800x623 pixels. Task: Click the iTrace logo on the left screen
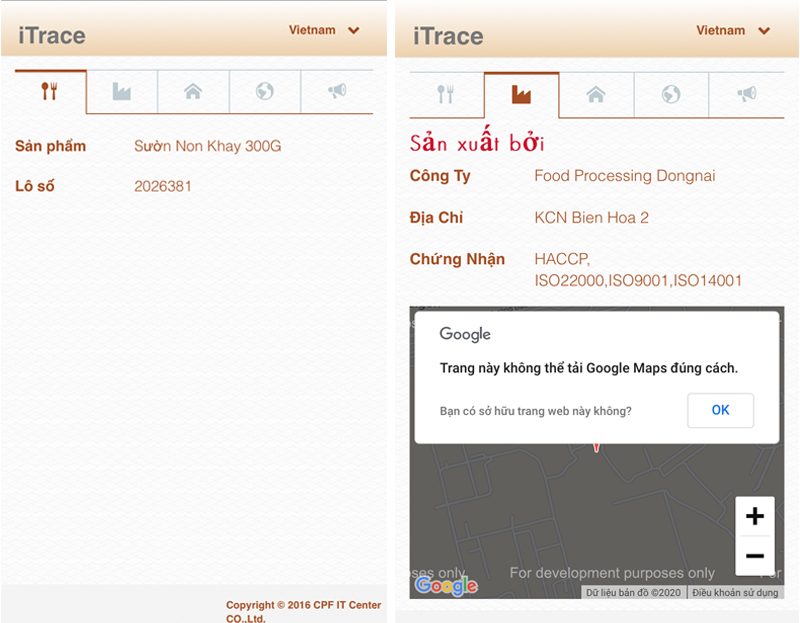click(52, 36)
